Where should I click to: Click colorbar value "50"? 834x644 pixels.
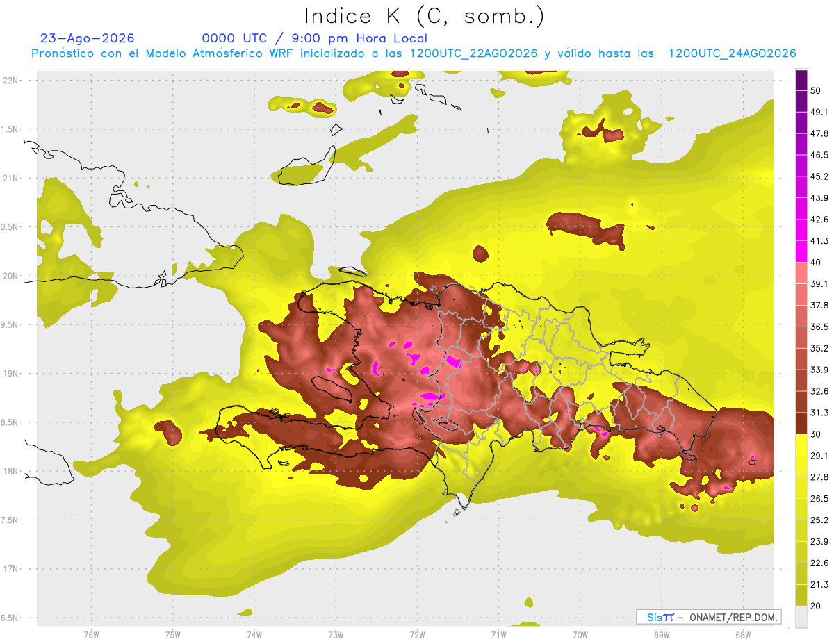(x=816, y=90)
